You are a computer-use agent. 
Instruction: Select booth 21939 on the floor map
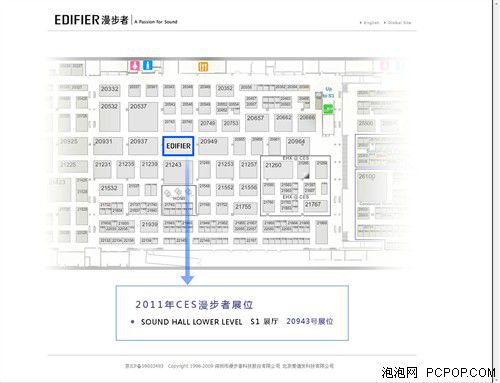pyautogui.click(x=149, y=226)
